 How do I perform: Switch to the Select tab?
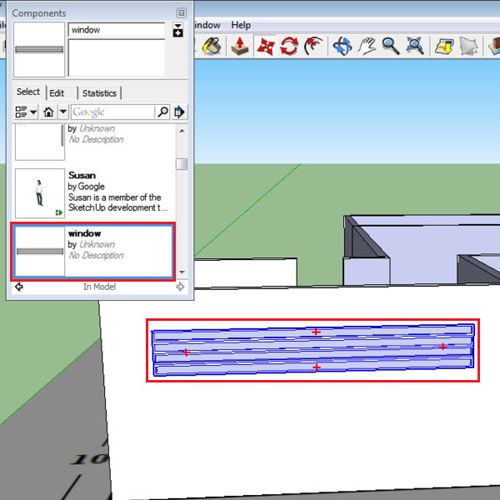click(x=28, y=92)
